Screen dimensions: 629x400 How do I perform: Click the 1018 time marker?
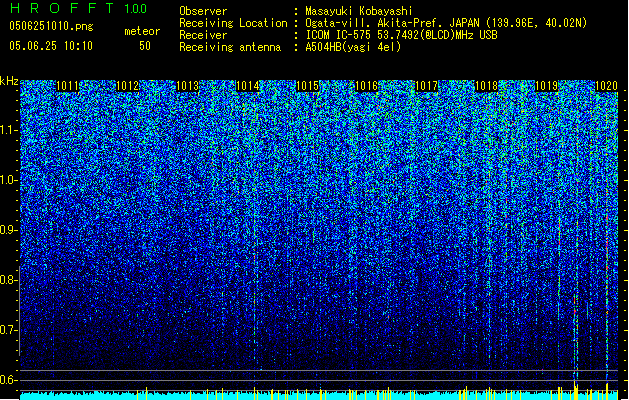click(486, 86)
